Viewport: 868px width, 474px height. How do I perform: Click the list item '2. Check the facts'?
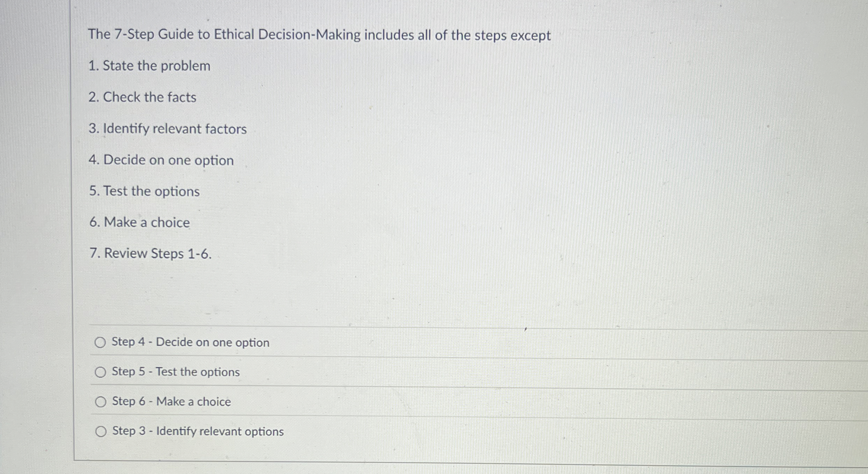(142, 97)
